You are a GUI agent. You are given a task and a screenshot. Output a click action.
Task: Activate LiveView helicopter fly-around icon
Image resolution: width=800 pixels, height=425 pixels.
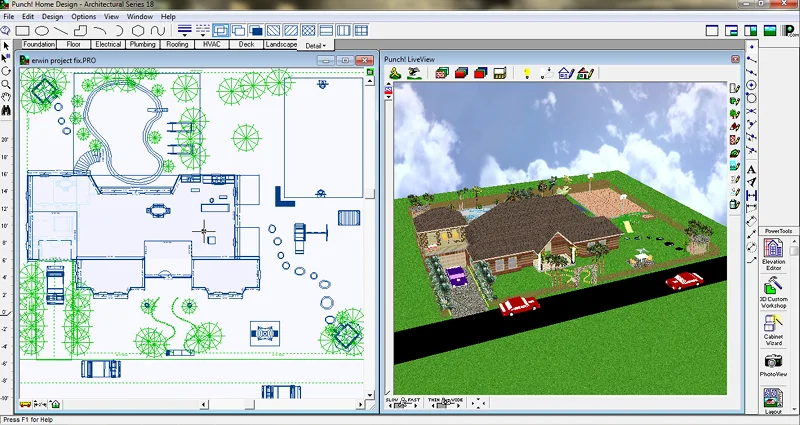[415, 73]
